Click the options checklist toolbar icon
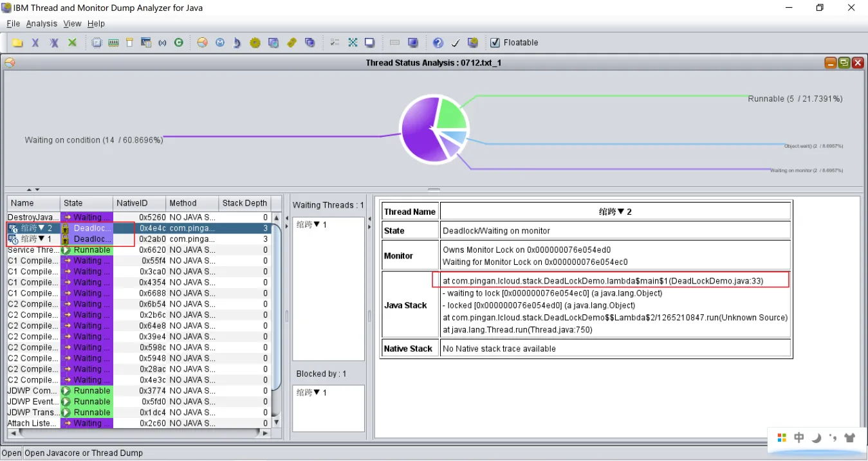 pyautogui.click(x=335, y=42)
